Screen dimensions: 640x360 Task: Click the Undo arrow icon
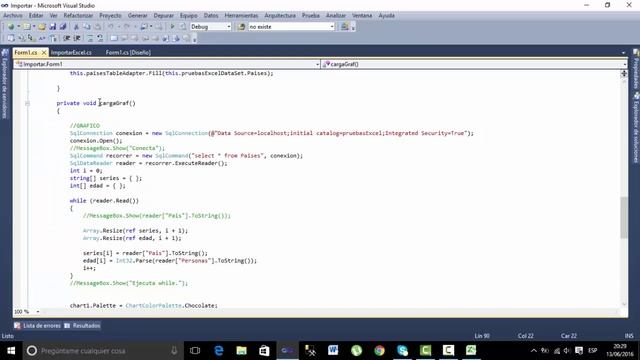[111, 27]
